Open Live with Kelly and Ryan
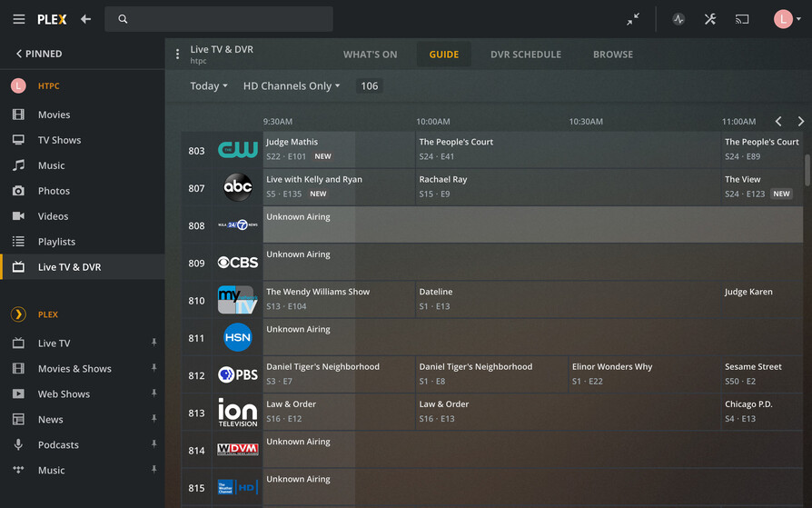Image resolution: width=812 pixels, height=508 pixels. (339, 187)
